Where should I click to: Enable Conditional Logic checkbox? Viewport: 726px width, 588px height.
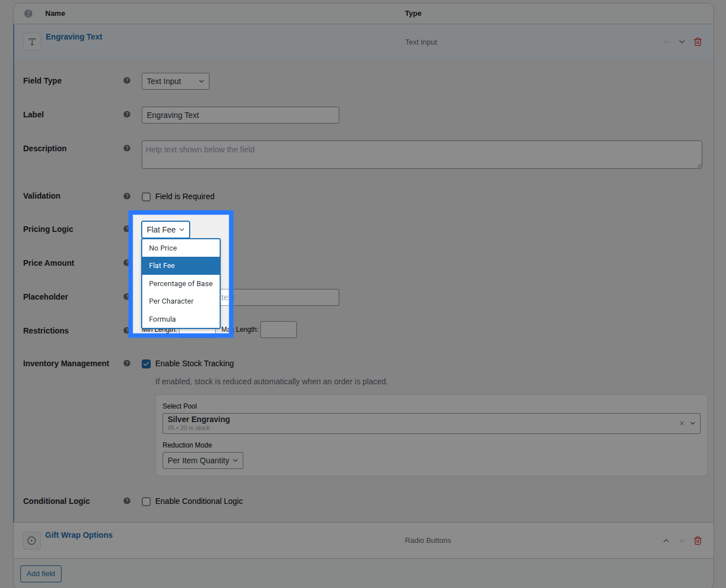click(146, 502)
